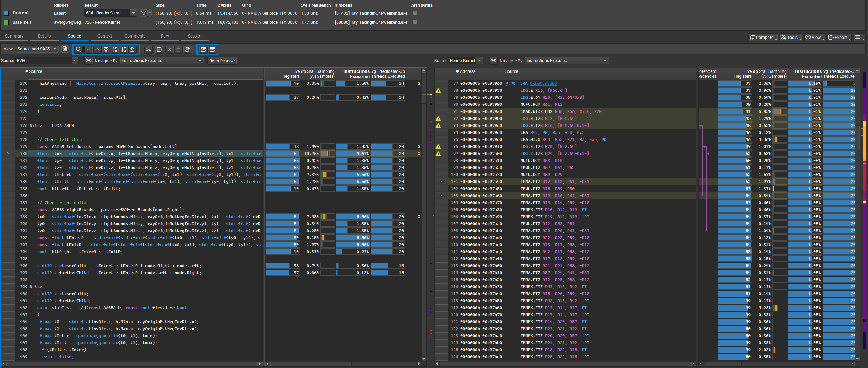
Task: Toggle the upper pane visibility icon
Action: point(203,49)
